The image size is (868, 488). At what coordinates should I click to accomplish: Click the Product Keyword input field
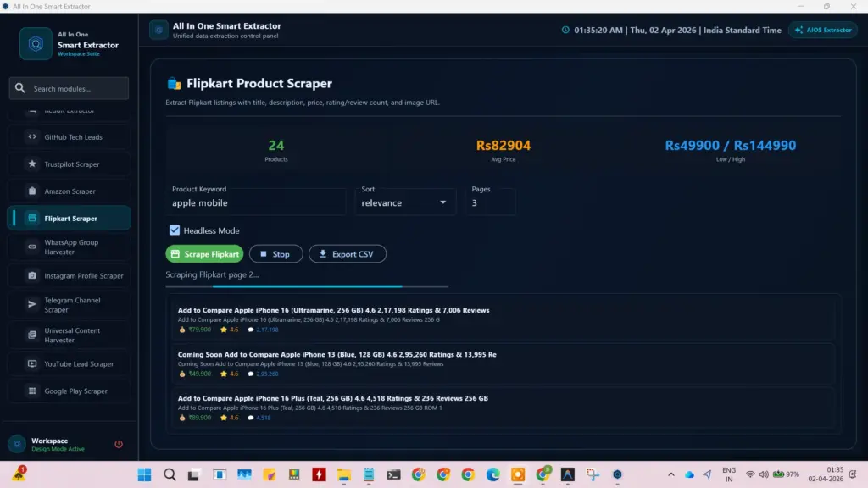[x=256, y=203]
